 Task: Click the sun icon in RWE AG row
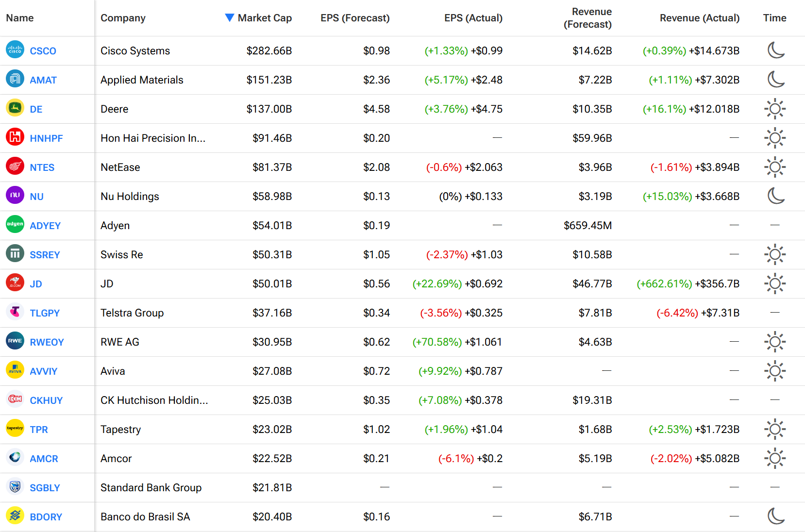[x=775, y=342]
